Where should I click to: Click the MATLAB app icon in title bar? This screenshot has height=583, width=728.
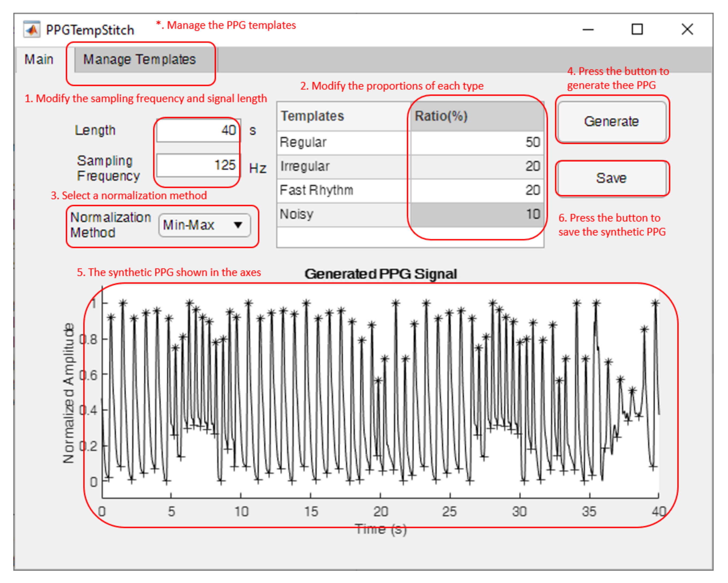coord(32,30)
